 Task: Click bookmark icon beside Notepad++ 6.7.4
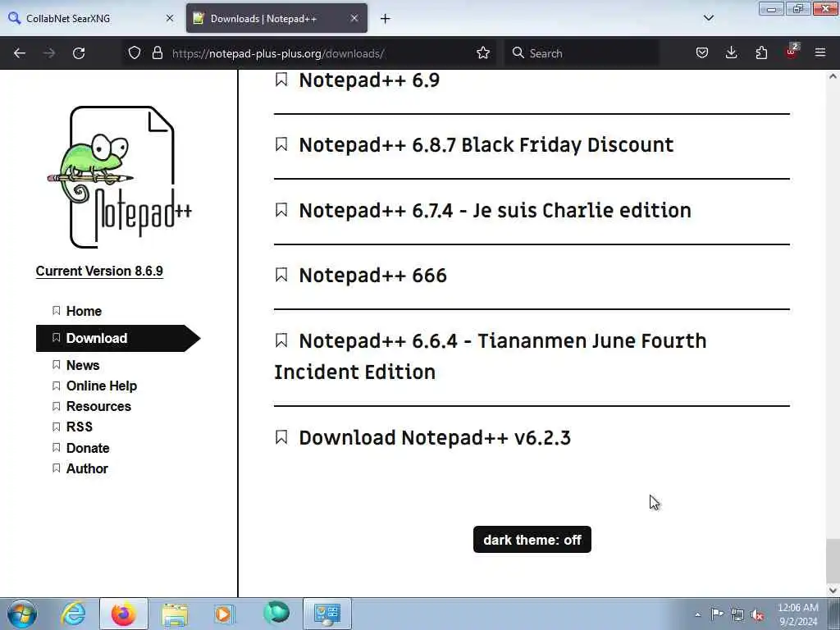click(x=281, y=209)
